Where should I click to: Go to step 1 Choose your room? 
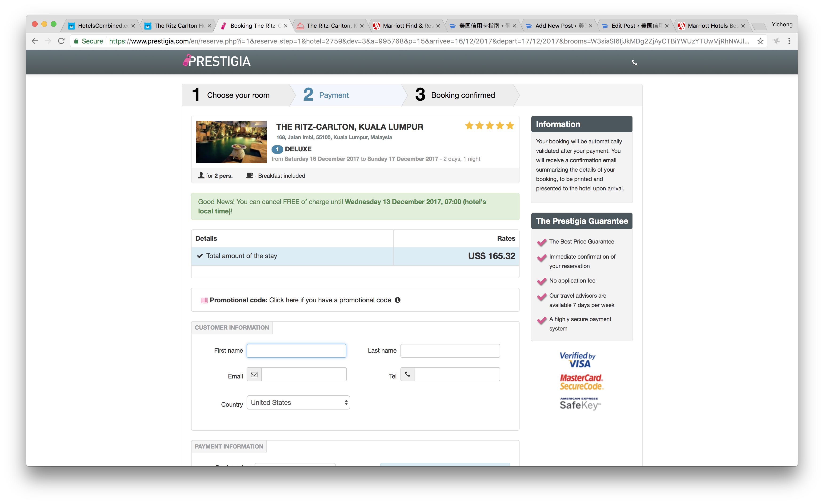click(236, 95)
